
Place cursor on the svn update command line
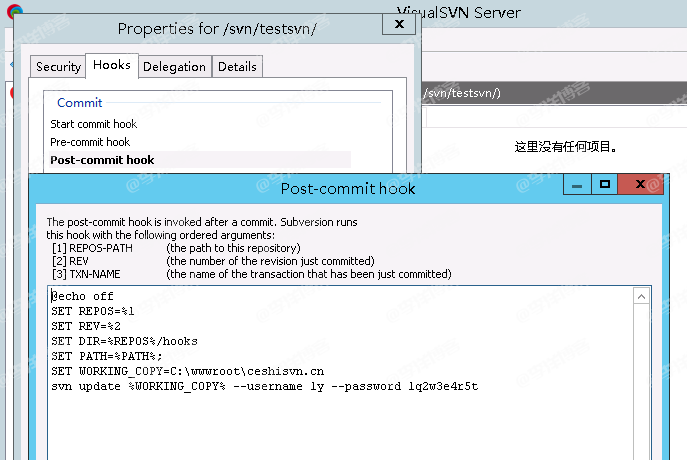coord(264,386)
